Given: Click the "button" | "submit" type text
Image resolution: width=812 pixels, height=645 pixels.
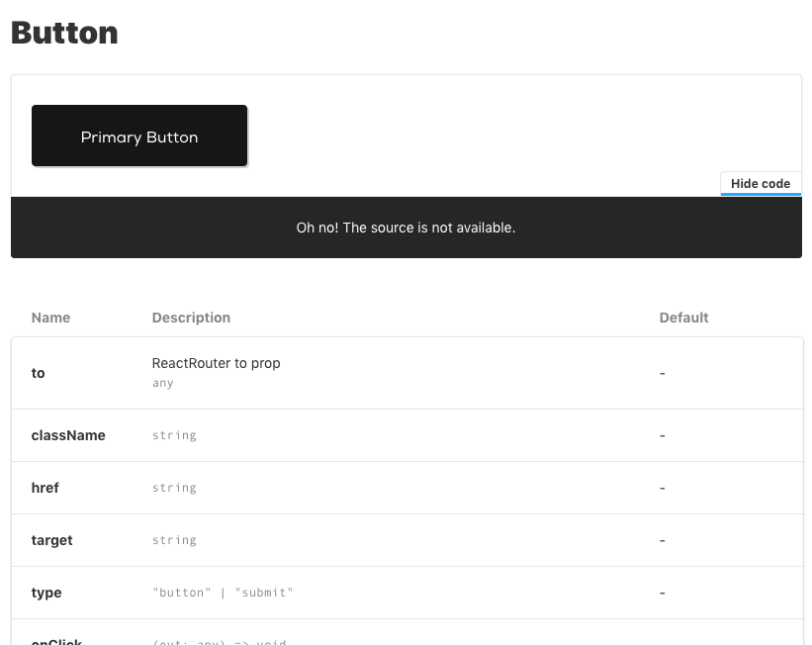Looking at the screenshot, I should point(224,593).
